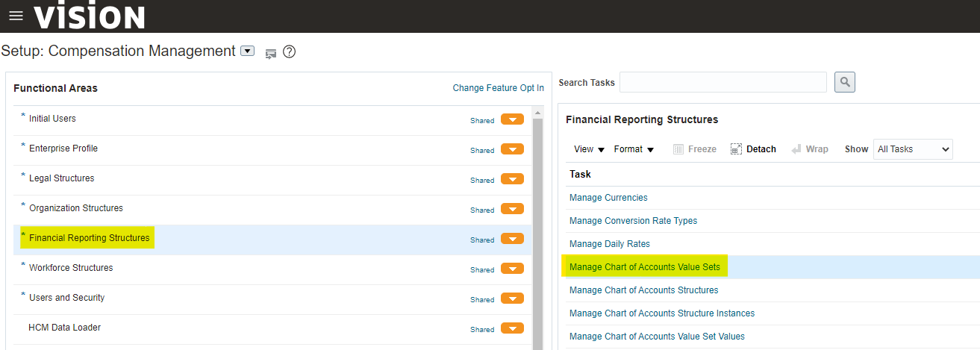
Task: Select Workforce Structures functional area
Action: (71, 268)
